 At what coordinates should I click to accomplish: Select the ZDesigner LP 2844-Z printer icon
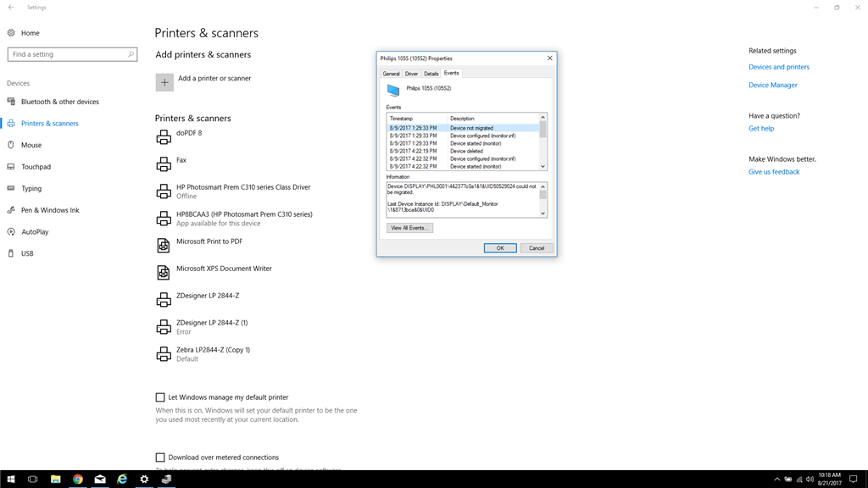pos(164,300)
